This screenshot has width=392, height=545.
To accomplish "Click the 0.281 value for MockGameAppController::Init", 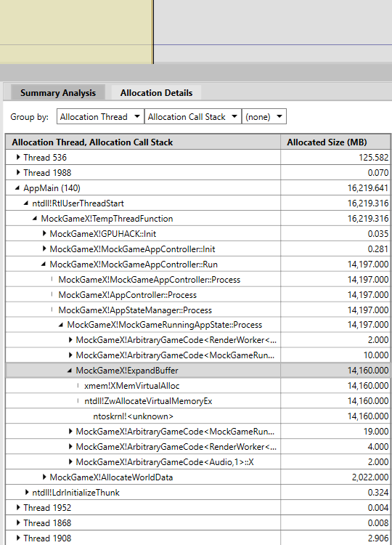I will [x=377, y=249].
